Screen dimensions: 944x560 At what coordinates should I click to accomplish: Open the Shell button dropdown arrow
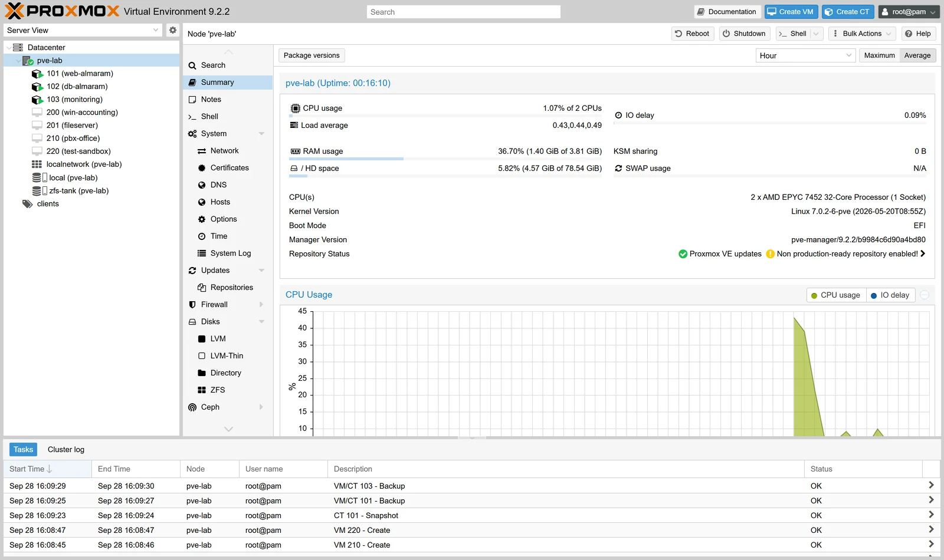pyautogui.click(x=817, y=34)
